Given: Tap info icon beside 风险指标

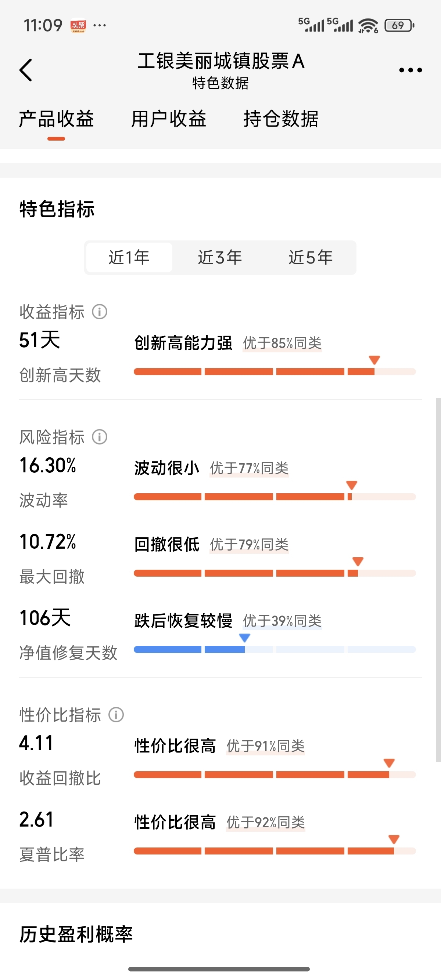Looking at the screenshot, I should click(x=100, y=437).
